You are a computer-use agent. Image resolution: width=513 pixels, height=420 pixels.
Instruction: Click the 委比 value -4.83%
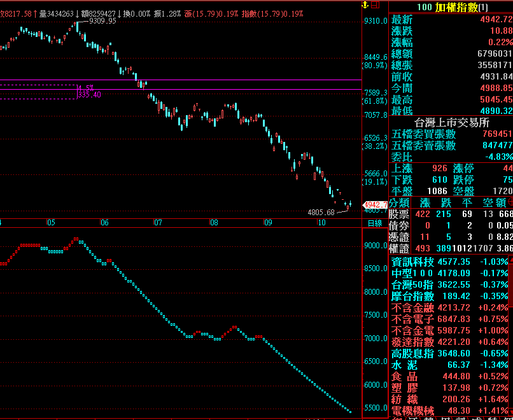click(499, 157)
